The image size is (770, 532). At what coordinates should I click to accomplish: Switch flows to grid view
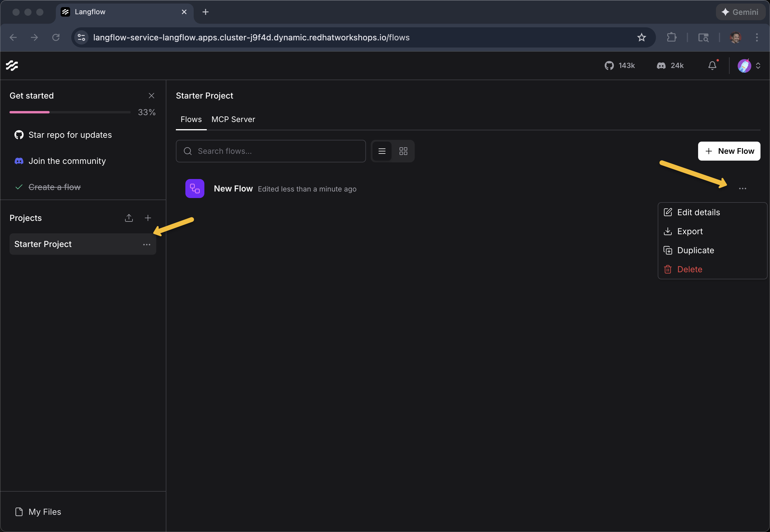(403, 151)
